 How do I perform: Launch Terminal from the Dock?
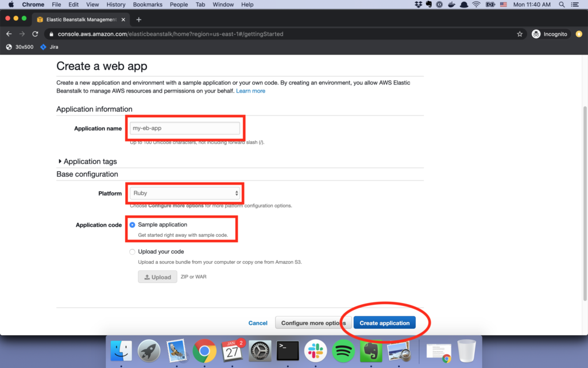(287, 351)
